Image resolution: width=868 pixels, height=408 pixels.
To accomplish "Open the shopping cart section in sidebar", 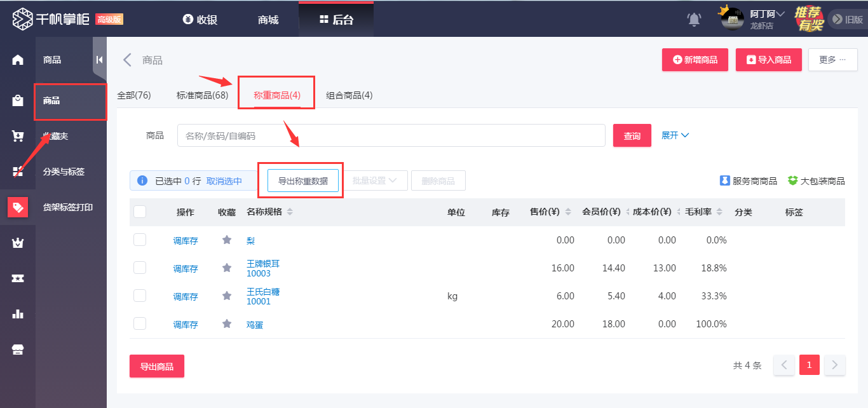I will [17, 136].
